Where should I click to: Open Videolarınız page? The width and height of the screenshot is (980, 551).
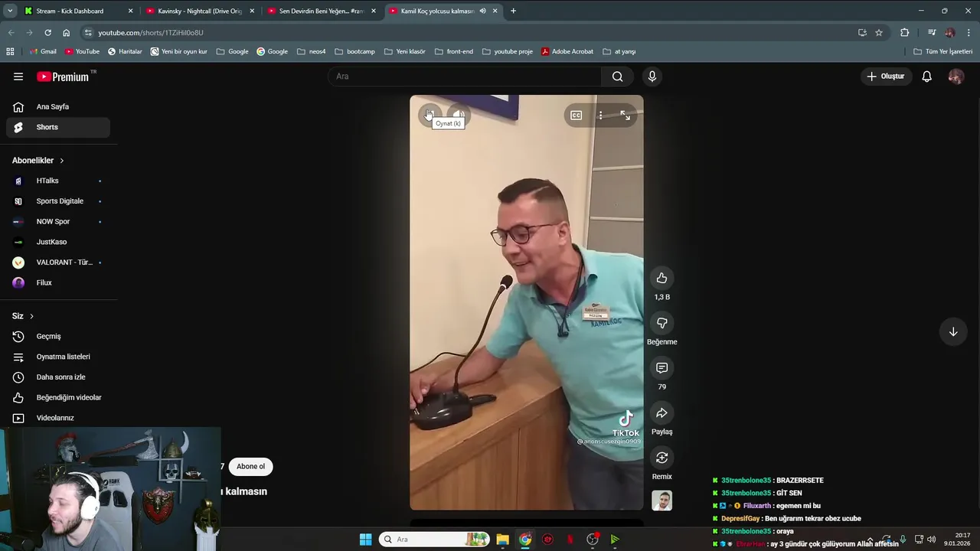click(x=58, y=418)
